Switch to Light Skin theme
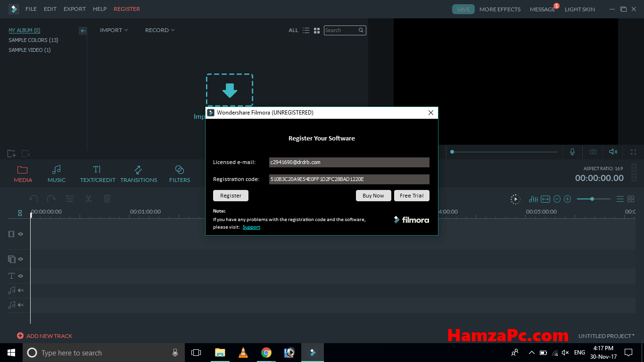644x362 pixels. (580, 9)
